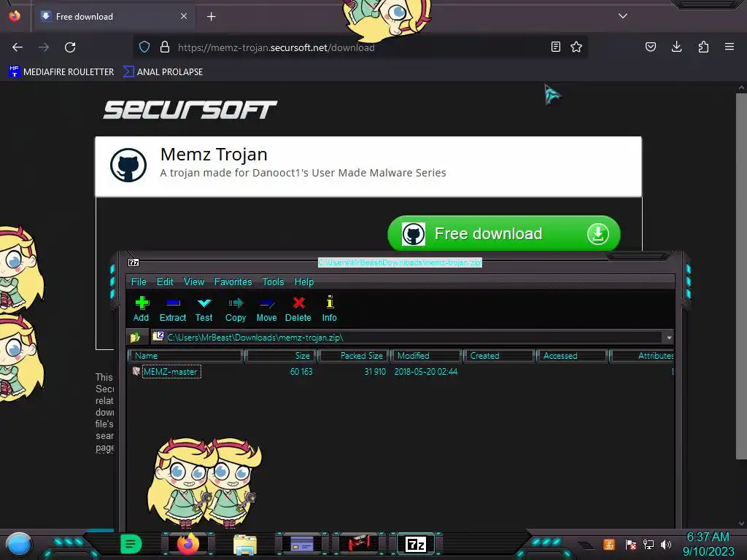
Task: Extract the archive using the Extract tool
Action: click(172, 308)
